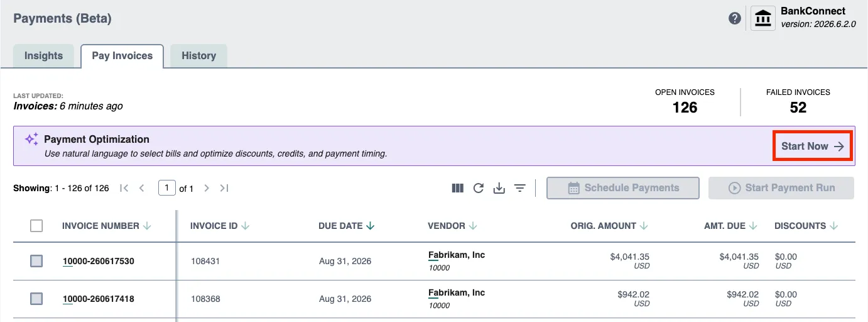
Task: Open the column chooser icon
Action: [x=458, y=188]
